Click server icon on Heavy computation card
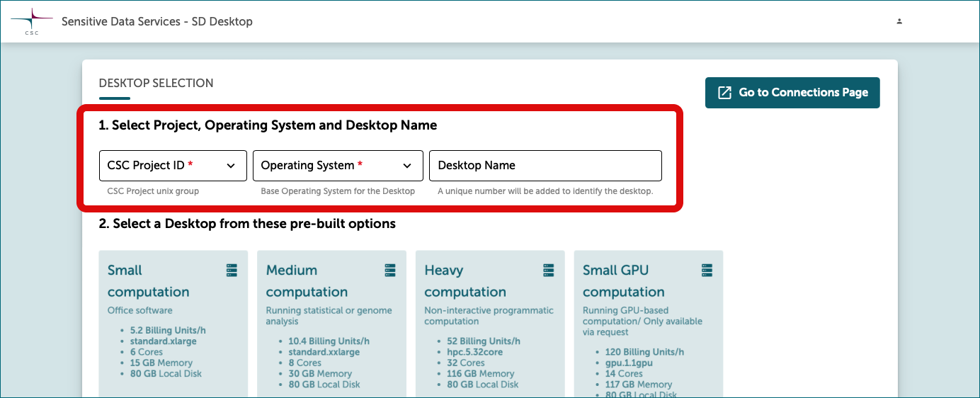Image resolution: width=980 pixels, height=398 pixels. click(x=549, y=270)
